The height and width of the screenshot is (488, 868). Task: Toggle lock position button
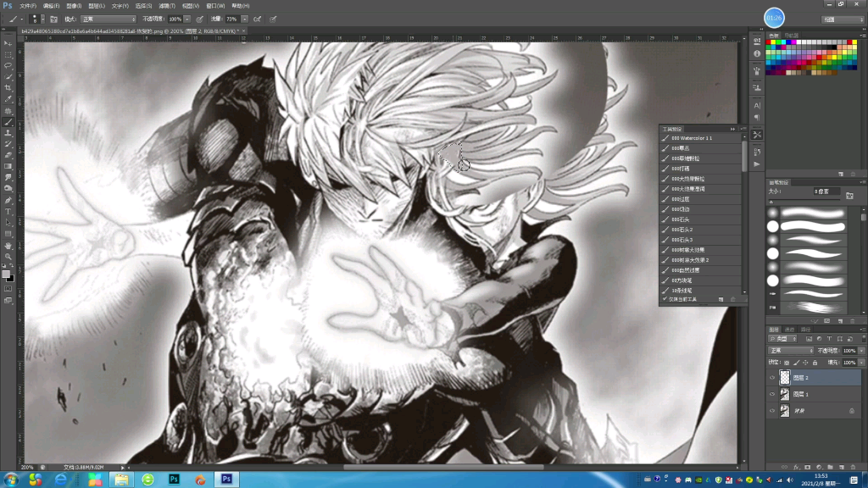point(805,363)
